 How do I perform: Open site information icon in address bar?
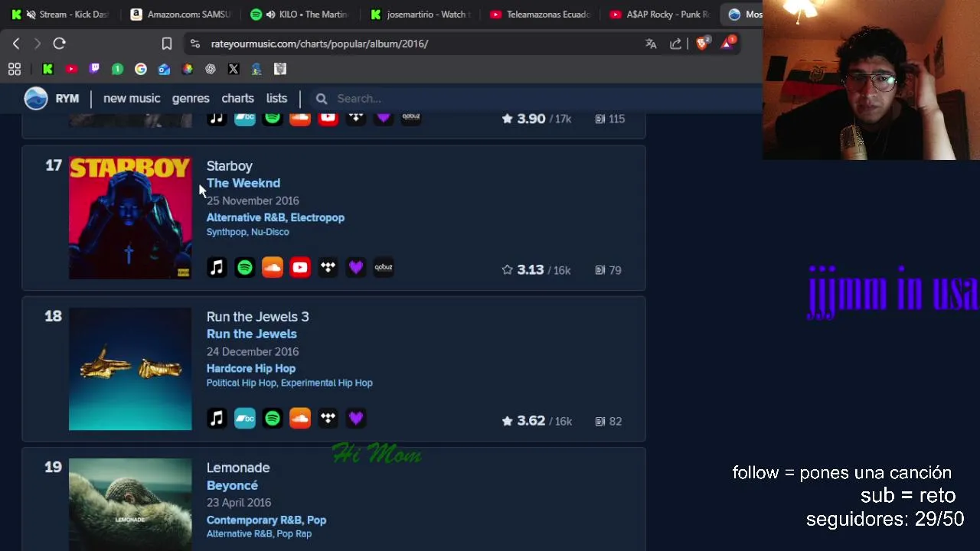[x=194, y=44]
